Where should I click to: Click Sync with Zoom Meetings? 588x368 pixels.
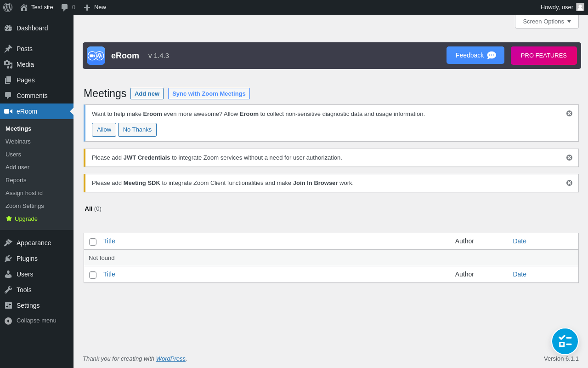click(x=209, y=94)
